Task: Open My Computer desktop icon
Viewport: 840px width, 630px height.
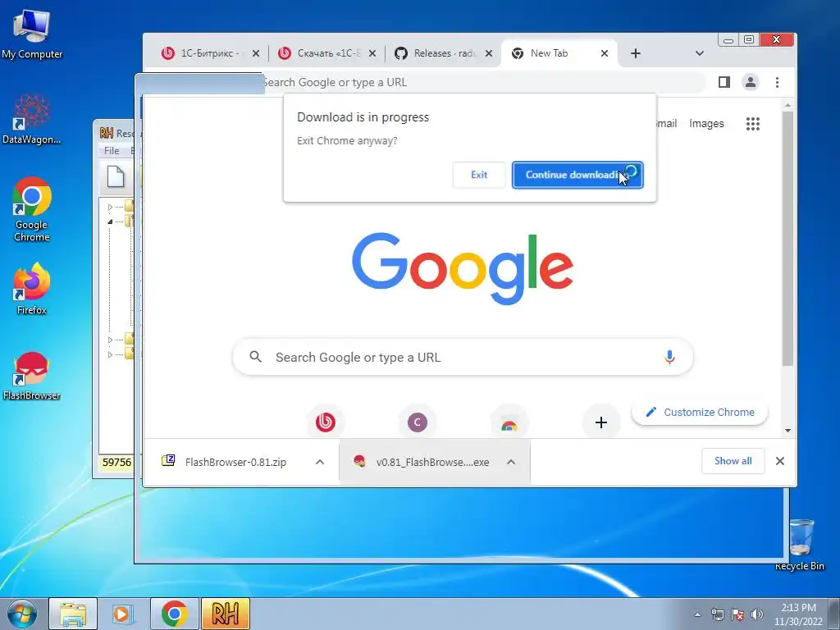Action: click(32, 34)
